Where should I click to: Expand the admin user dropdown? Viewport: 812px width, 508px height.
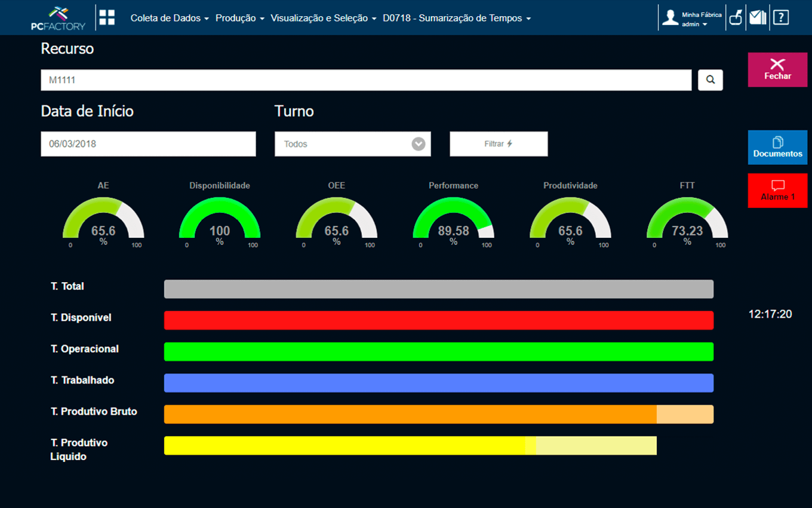[694, 25]
